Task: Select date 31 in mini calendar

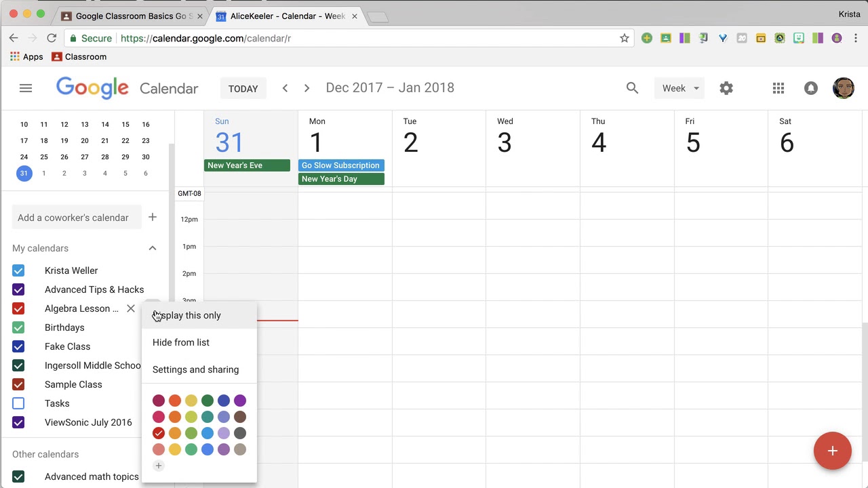Action: 24,173
